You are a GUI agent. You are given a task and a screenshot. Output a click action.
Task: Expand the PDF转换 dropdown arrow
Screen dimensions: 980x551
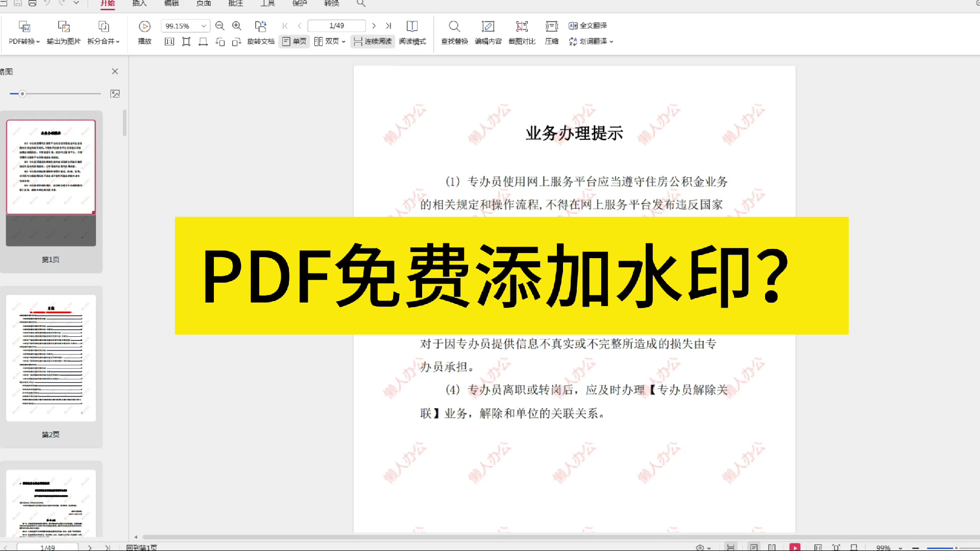point(38,42)
